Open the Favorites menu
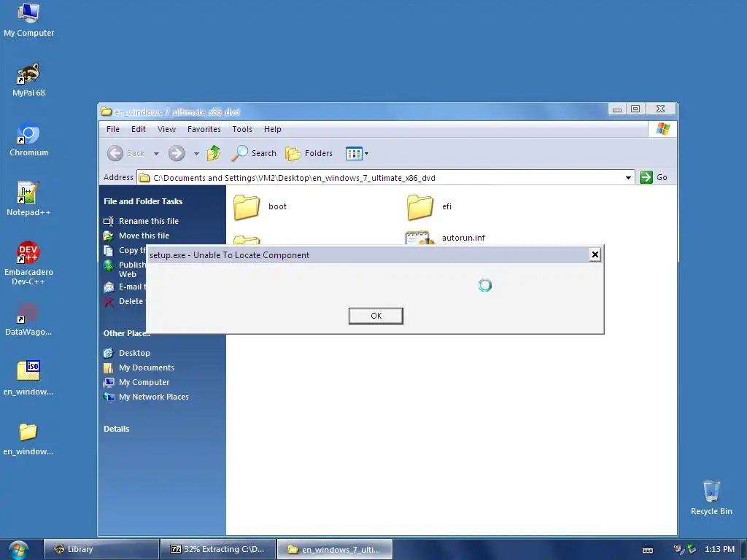This screenshot has width=747, height=560. 204,129
